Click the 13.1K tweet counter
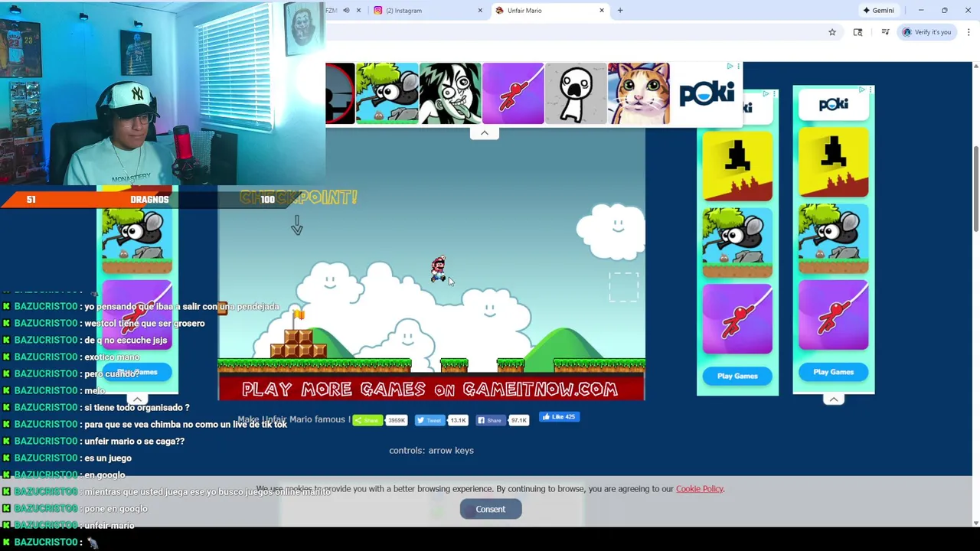The width and height of the screenshot is (980, 551). 458,420
